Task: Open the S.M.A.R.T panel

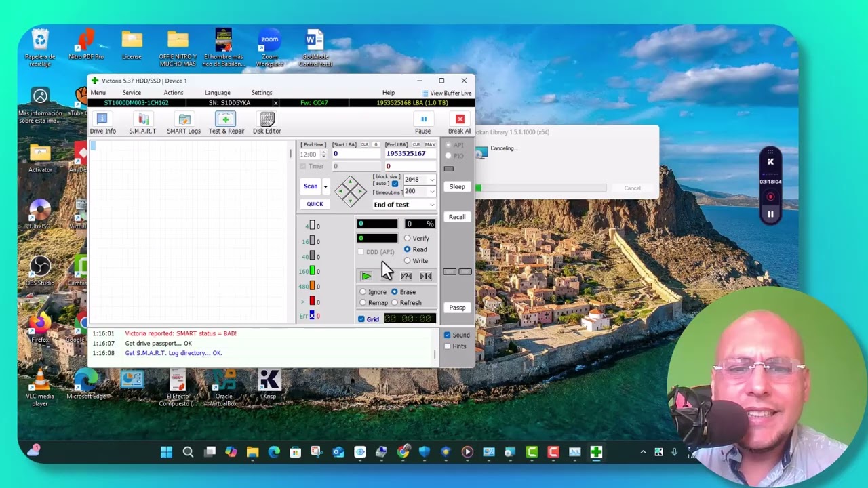Action: 142,123
